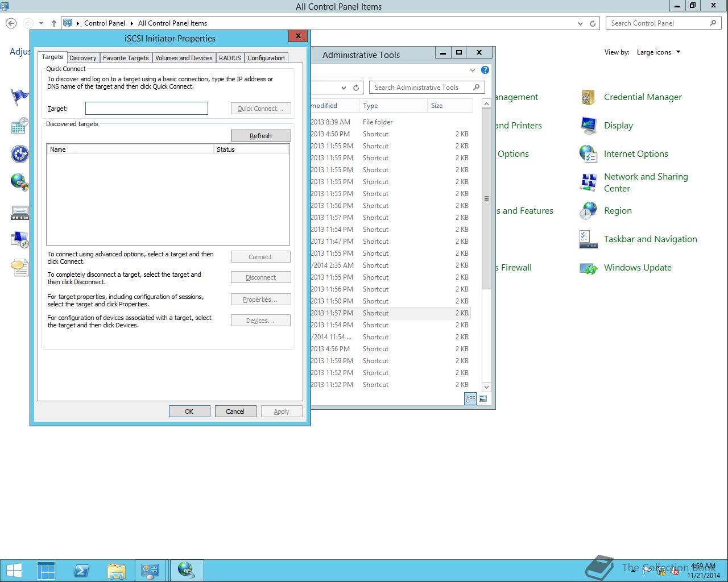Screen dimensions: 728x582
Task: Click taskbar clock showing 11/21/2014
Action: coord(703,571)
